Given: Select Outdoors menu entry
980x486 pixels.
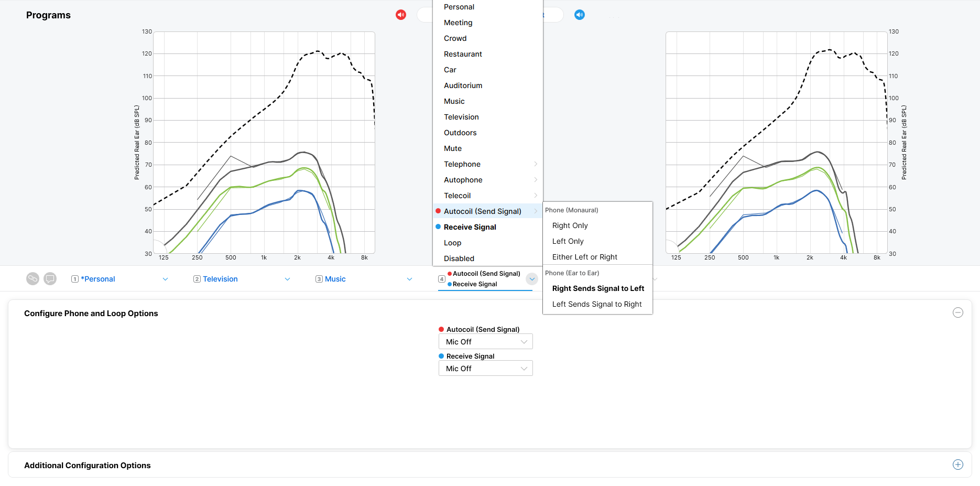Looking at the screenshot, I should pos(488,133).
